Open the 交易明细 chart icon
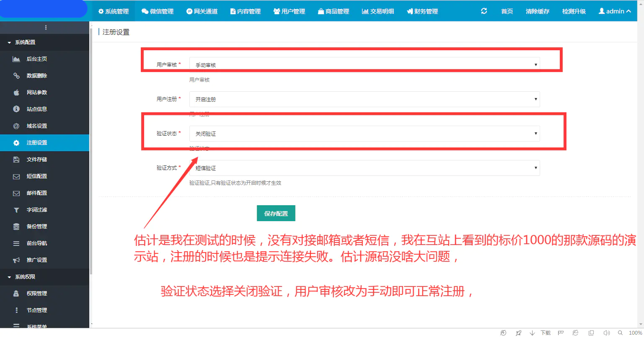The height and width of the screenshot is (338, 644). point(378,11)
